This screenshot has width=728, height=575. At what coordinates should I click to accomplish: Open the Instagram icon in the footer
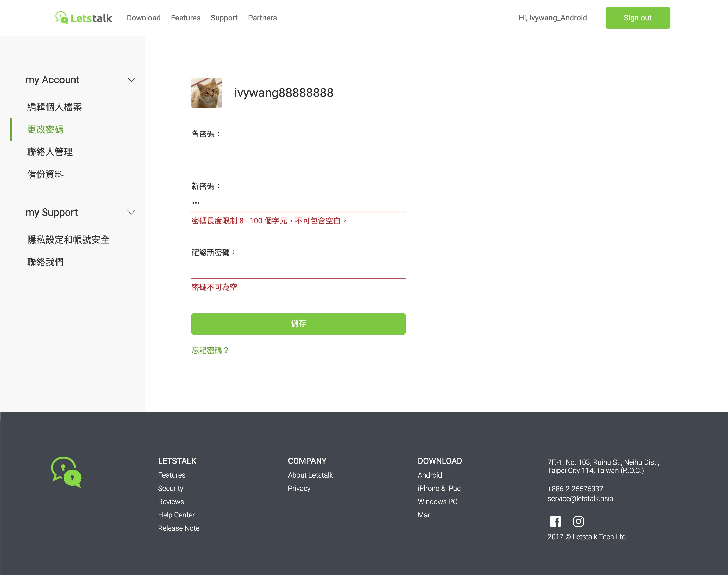point(578,521)
